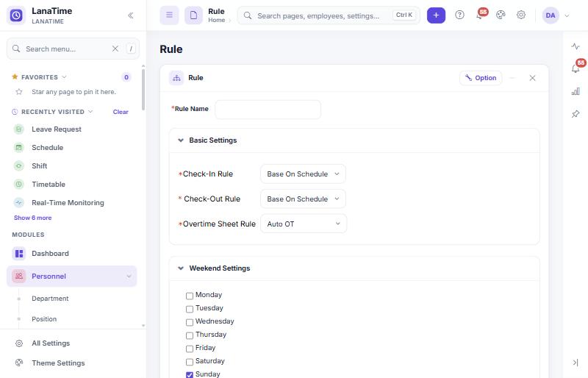Open the Check-In Rule dropdown
The width and height of the screenshot is (588, 378).
coord(303,174)
